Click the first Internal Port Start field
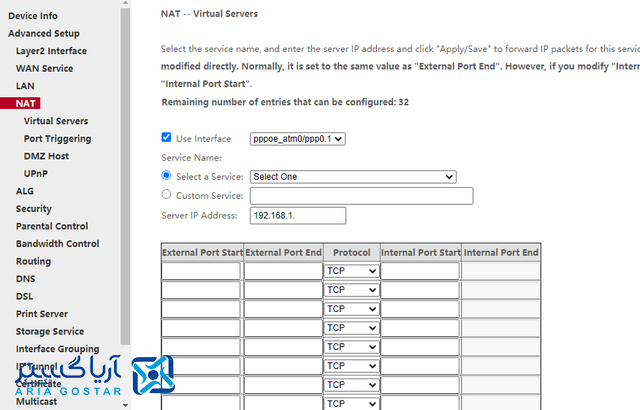640x410 pixels. pos(419,271)
